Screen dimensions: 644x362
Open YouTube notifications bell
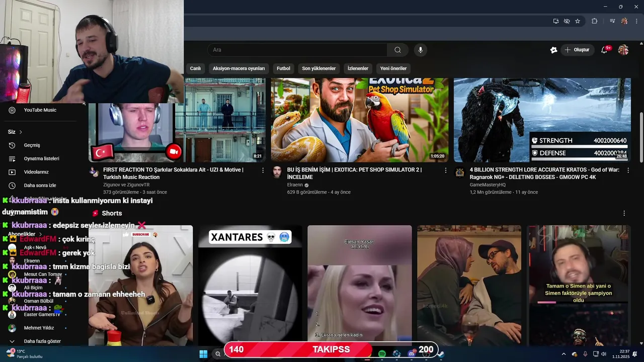click(605, 50)
